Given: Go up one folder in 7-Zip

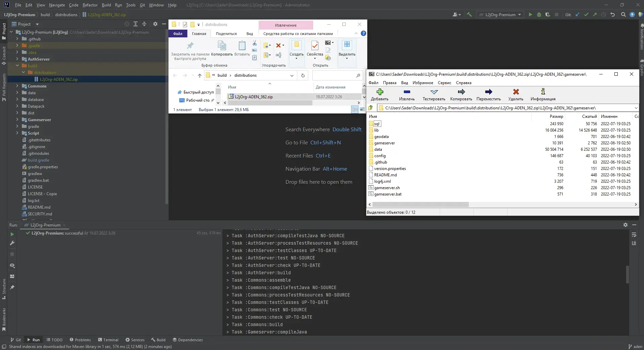Looking at the screenshot, I should 371,108.
